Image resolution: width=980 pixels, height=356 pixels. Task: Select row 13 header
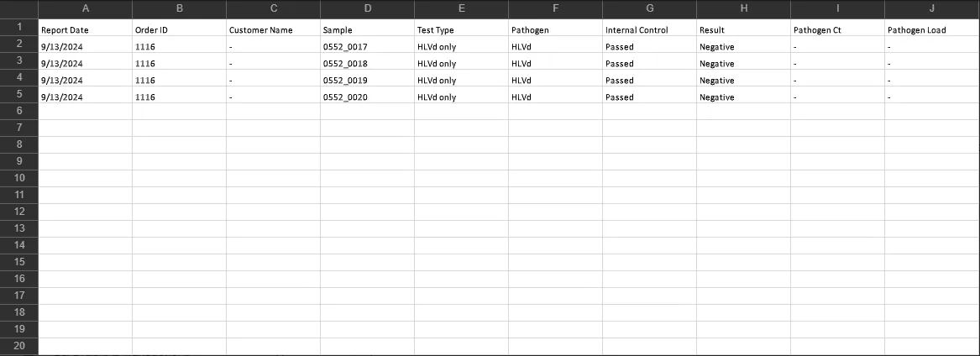pos(18,228)
